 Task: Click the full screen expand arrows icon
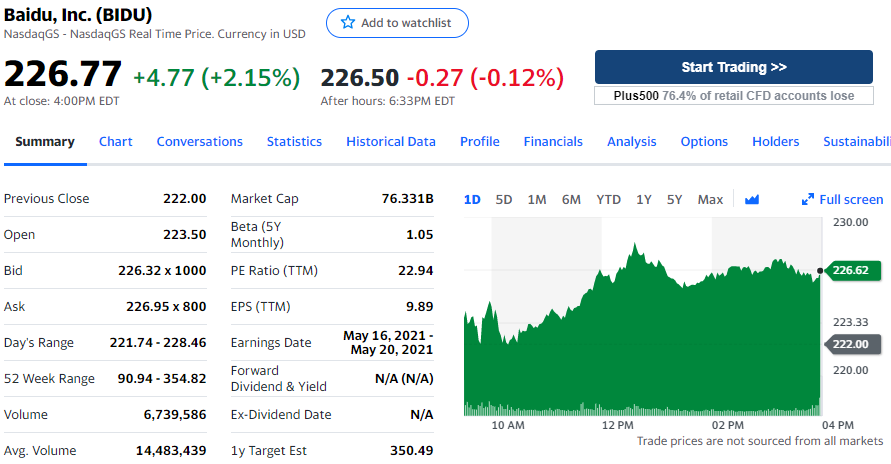click(808, 200)
